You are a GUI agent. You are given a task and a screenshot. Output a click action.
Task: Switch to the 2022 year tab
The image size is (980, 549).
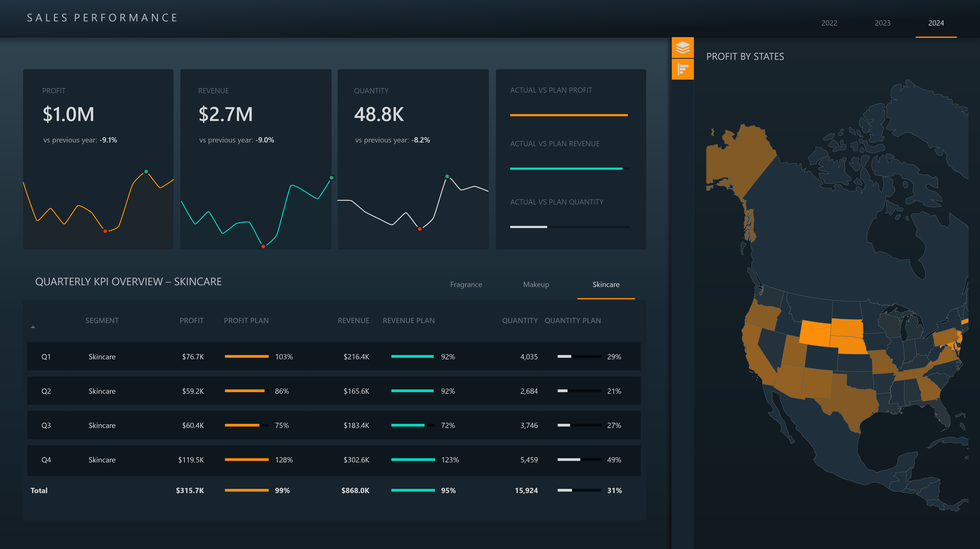point(829,23)
